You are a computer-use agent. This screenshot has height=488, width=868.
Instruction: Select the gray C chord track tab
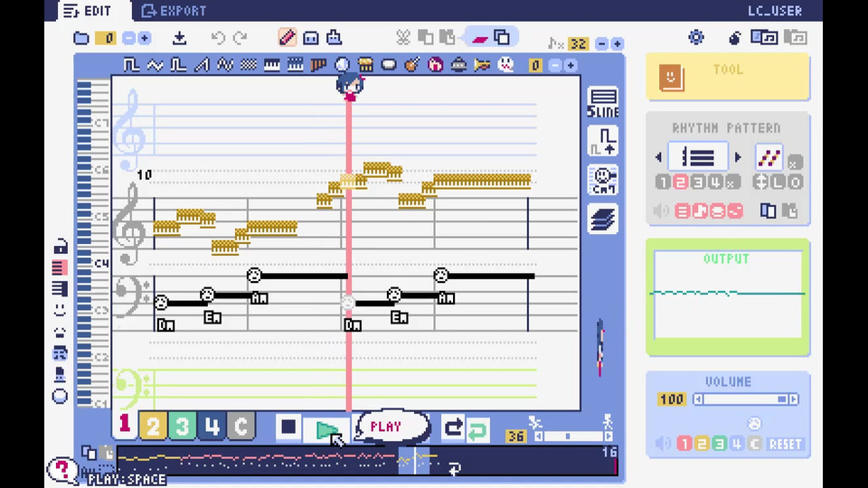tap(241, 426)
